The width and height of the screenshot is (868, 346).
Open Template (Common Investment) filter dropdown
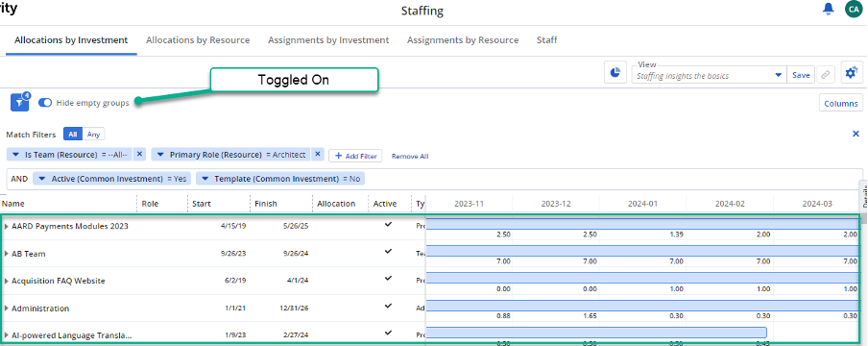pos(205,179)
